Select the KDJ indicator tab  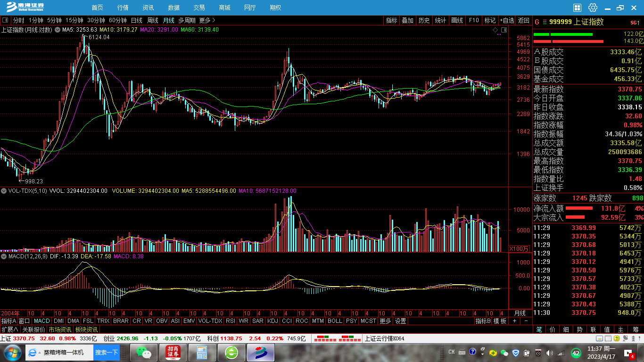tap(272, 321)
